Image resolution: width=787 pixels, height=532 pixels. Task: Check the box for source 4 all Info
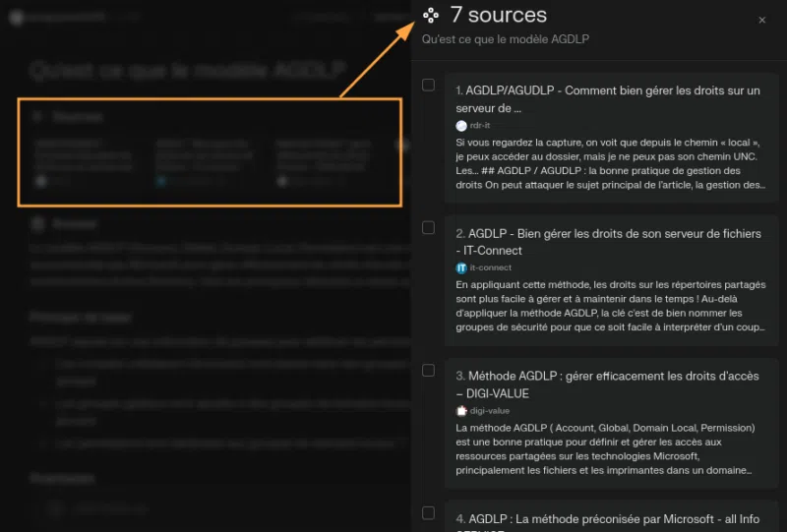(x=428, y=513)
